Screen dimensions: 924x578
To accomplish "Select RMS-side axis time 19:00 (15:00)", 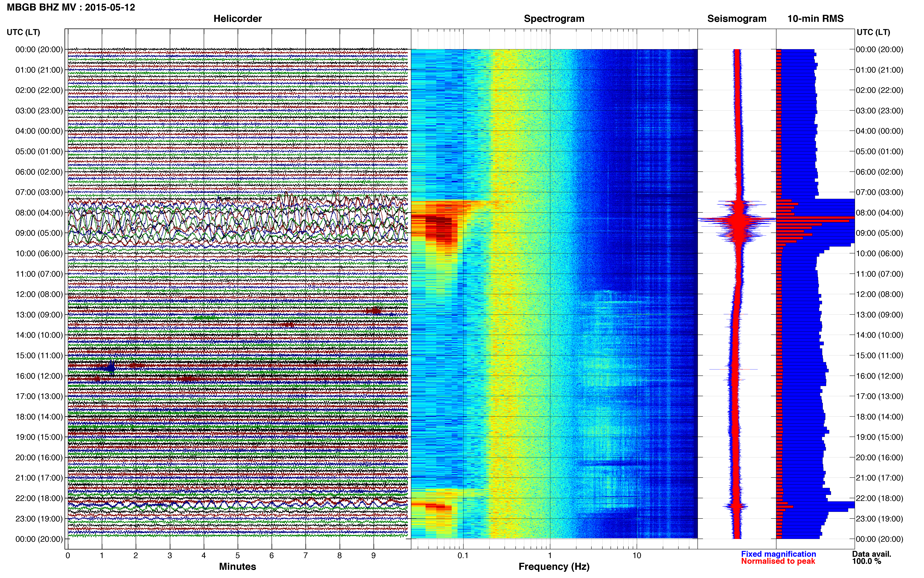I will tap(880, 437).
